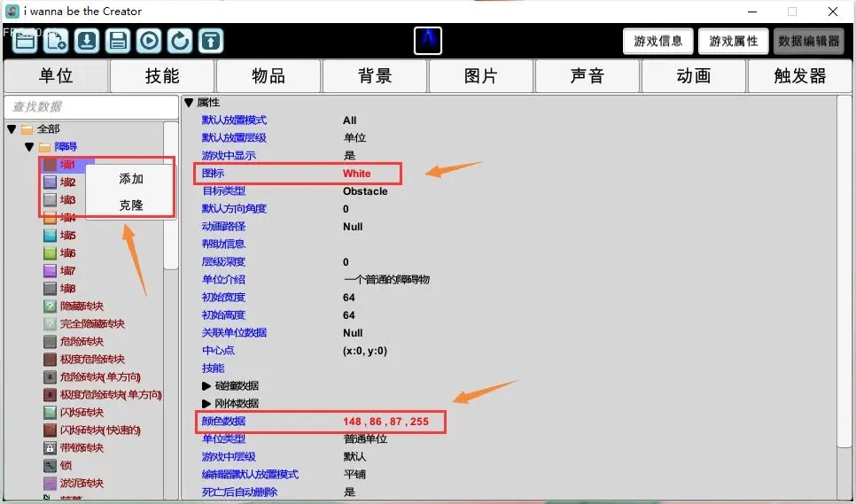This screenshot has height=504, width=856.
Task: Select the 墙5 cyan block icon
Action: coord(51,235)
